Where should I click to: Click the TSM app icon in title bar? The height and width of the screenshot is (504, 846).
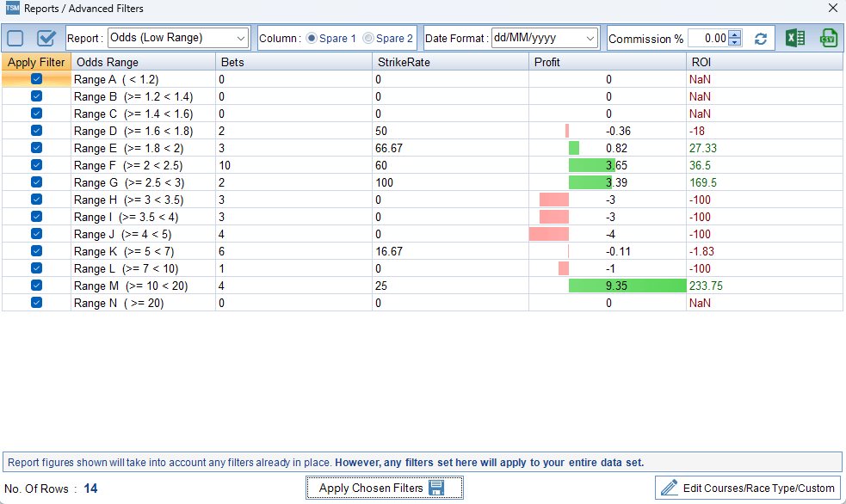coord(10,9)
